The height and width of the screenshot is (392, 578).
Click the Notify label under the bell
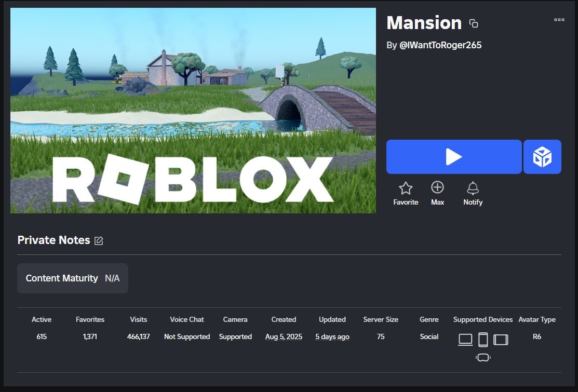(473, 202)
